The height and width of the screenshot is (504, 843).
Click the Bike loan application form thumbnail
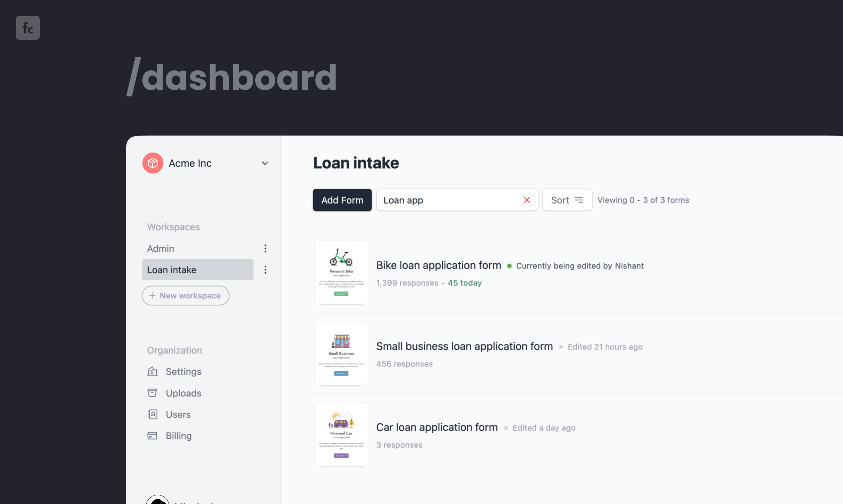(x=341, y=272)
